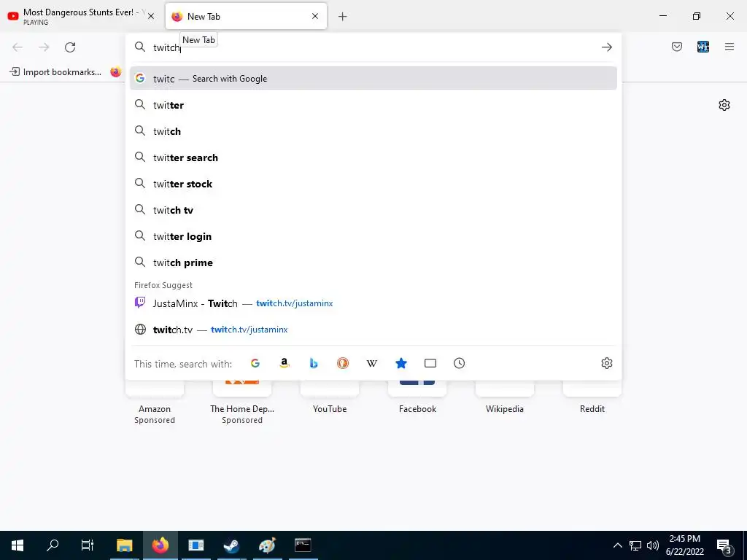Open a new tab with plus button
The width and height of the screenshot is (747, 560).
(x=342, y=17)
